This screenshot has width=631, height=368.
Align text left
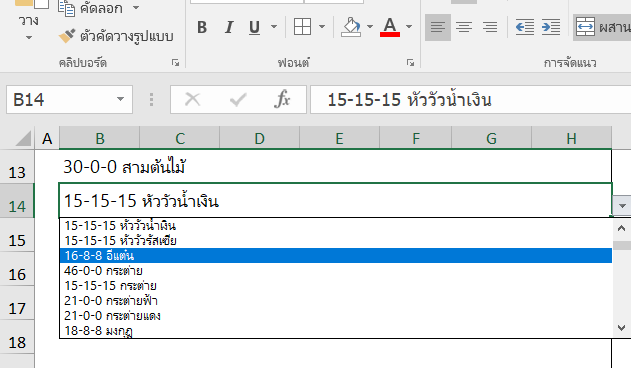(x=438, y=27)
